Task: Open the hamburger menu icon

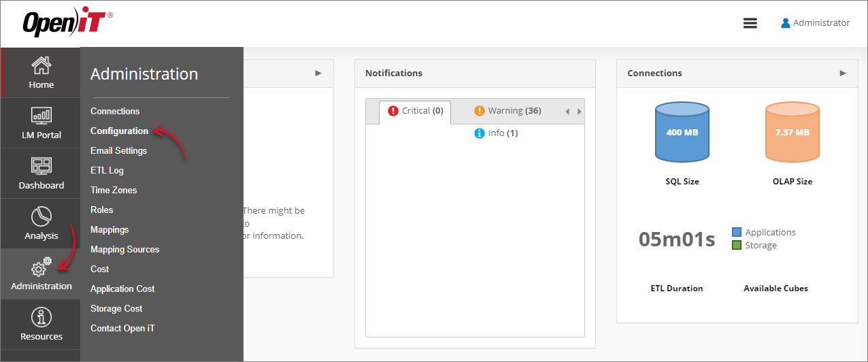Action: click(x=750, y=23)
